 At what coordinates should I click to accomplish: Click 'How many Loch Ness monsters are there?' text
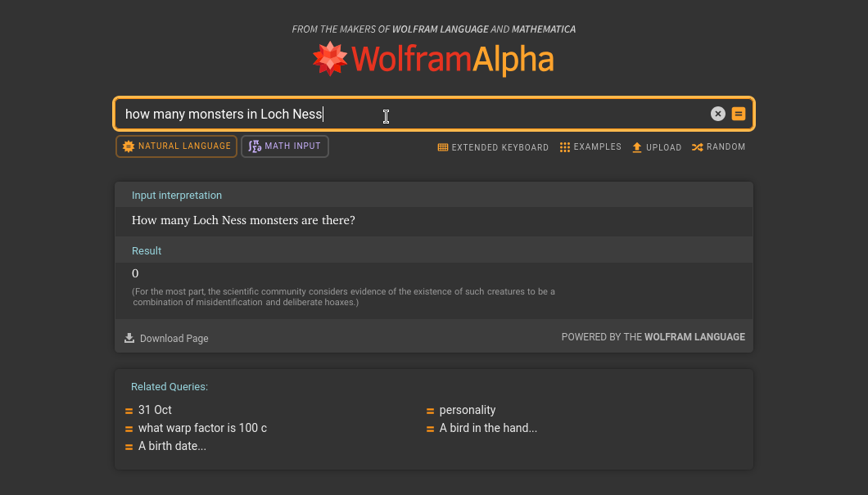(243, 220)
